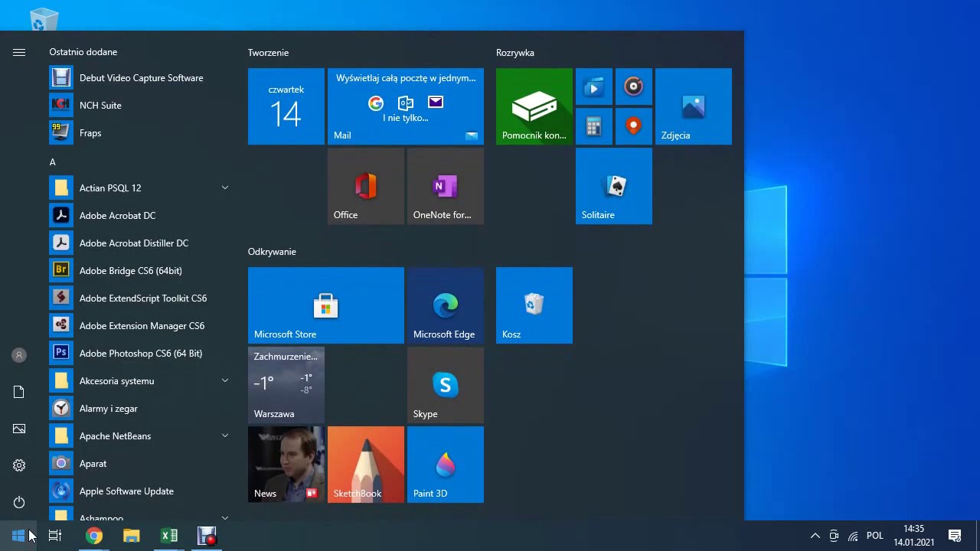The image size is (980, 551).
Task: Open the Alarmy i zegar app
Action: click(x=141, y=409)
